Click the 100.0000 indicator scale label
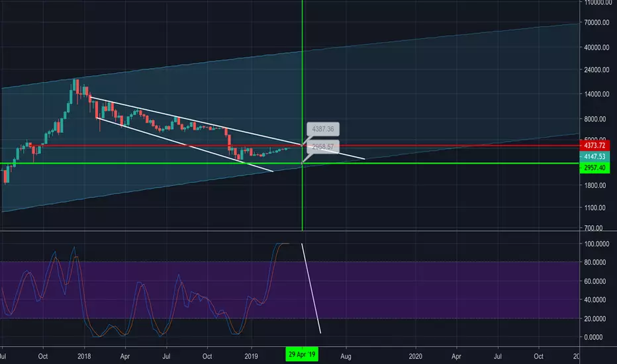Screen dimensions: 617x364 (596, 244)
